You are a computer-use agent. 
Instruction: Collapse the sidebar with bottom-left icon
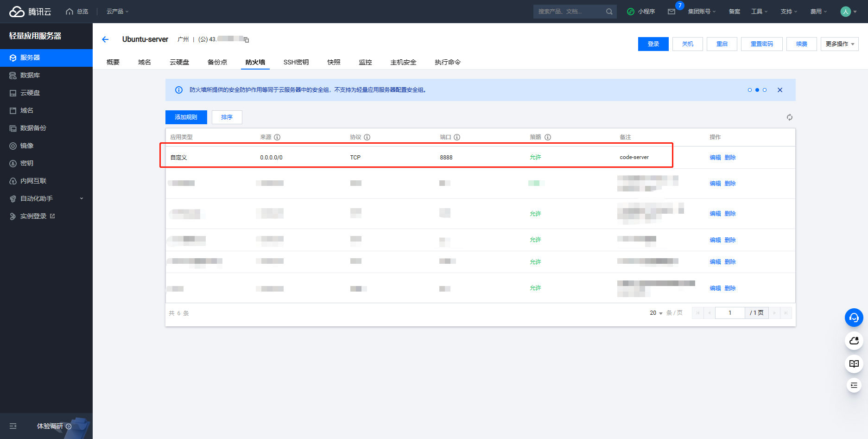(x=13, y=426)
